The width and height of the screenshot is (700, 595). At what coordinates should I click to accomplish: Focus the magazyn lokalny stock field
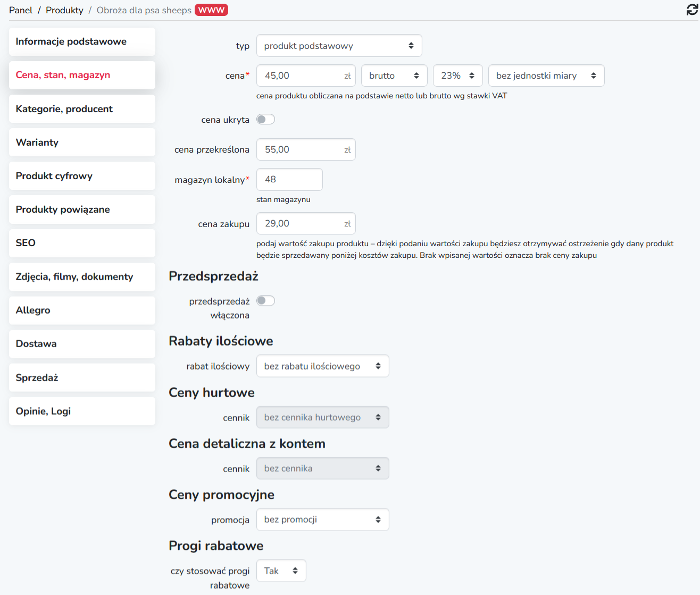coord(289,179)
